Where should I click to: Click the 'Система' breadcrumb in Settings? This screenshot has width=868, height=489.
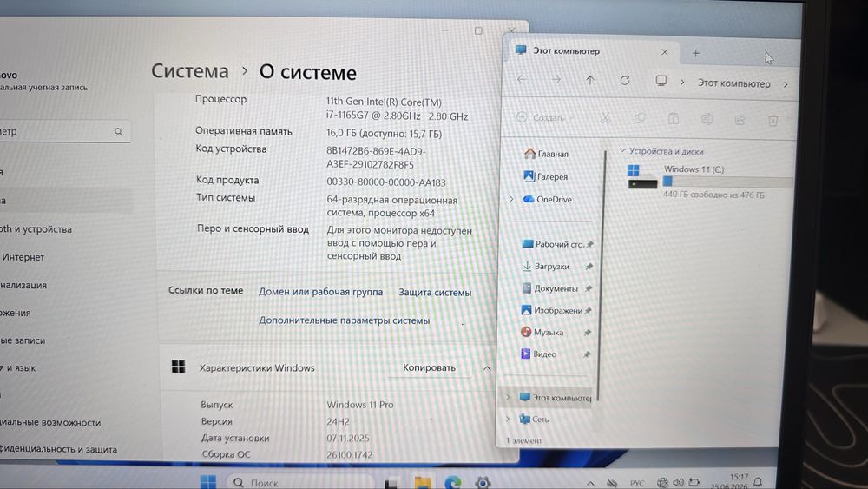click(190, 70)
